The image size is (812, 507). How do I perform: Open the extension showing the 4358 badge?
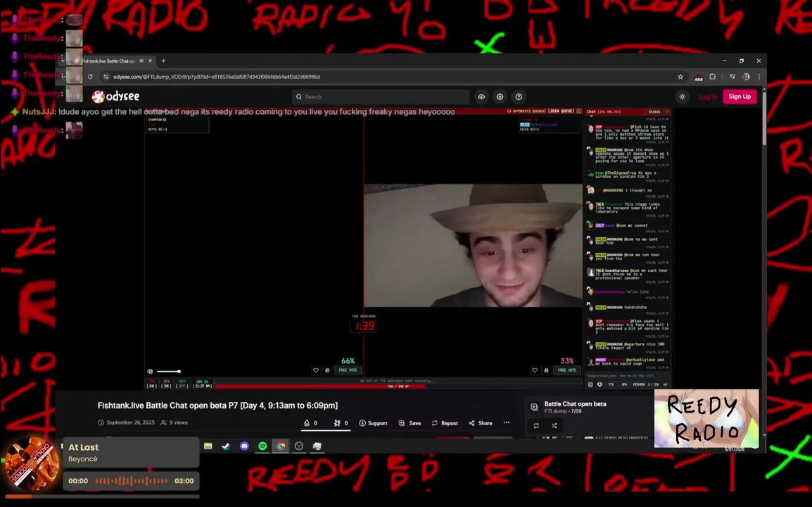tap(699, 77)
